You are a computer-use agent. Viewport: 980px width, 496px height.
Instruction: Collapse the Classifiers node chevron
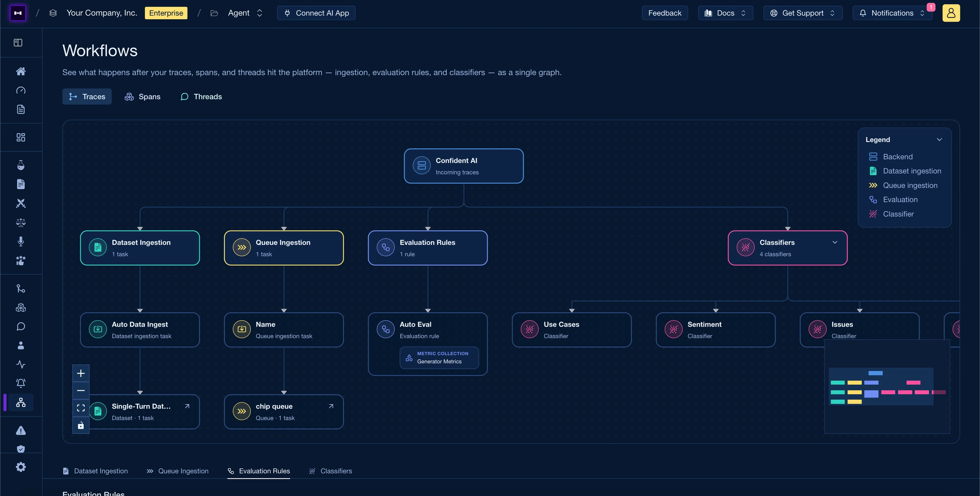click(x=835, y=242)
